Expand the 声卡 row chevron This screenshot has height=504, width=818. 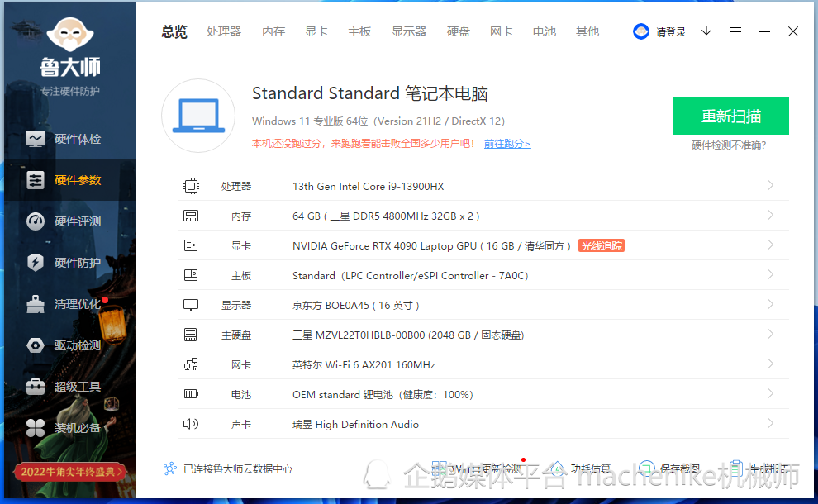tap(771, 423)
